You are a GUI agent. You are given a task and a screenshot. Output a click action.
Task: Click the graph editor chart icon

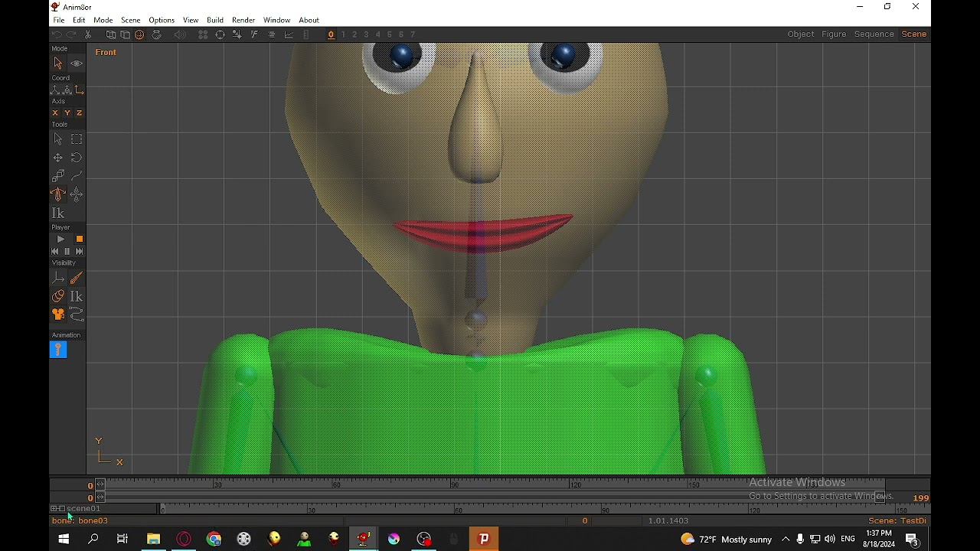[289, 34]
